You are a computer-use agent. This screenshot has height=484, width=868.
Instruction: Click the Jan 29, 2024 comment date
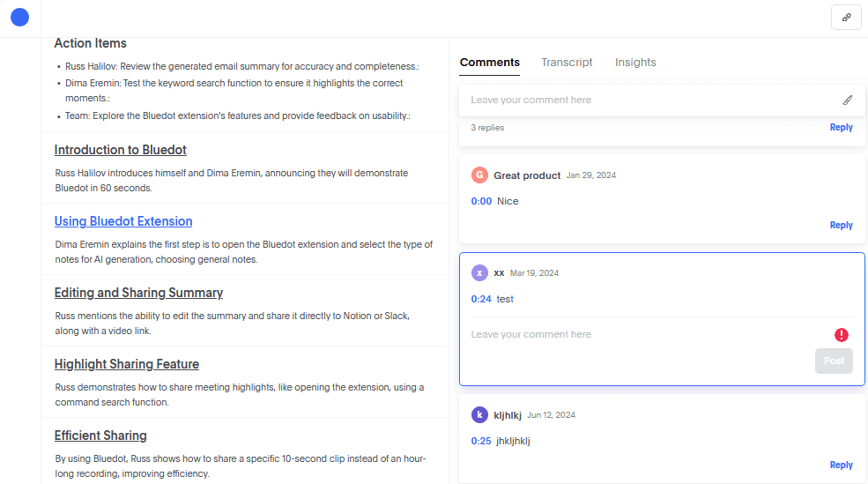pyautogui.click(x=590, y=175)
